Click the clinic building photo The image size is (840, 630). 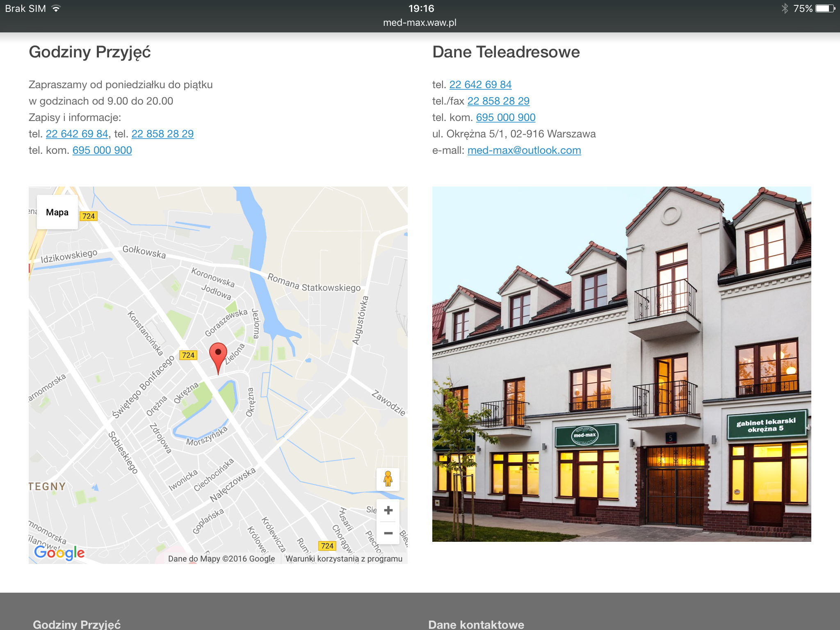click(621, 364)
